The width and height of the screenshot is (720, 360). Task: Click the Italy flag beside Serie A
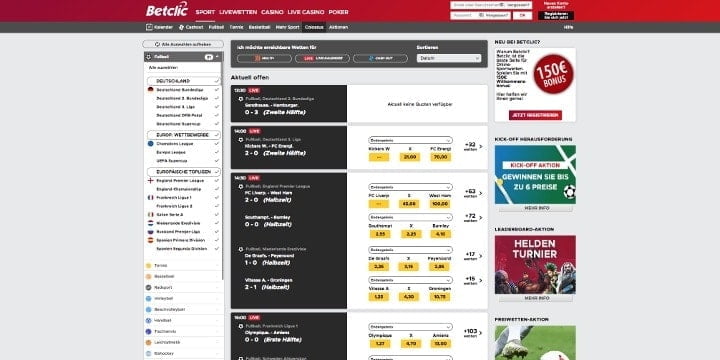150,214
